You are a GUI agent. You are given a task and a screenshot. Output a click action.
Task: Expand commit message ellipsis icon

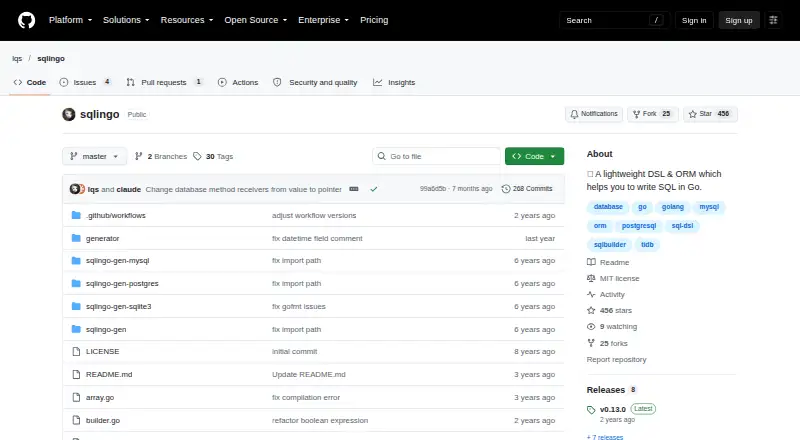tap(354, 189)
